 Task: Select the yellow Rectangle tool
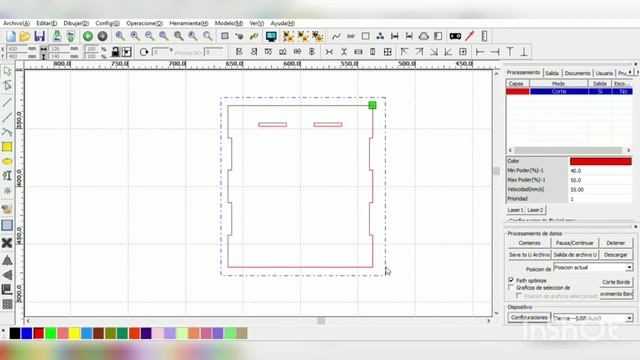[x=7, y=147]
